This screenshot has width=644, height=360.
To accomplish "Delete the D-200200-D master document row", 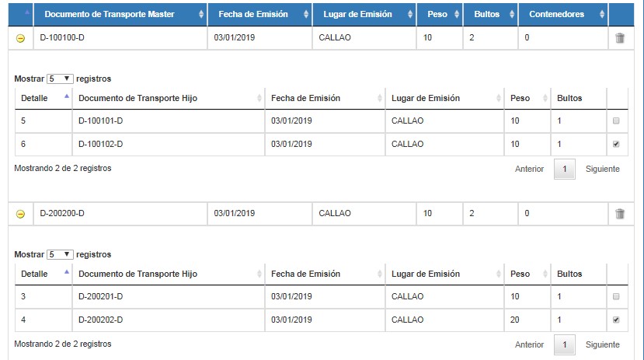I will coord(620,214).
